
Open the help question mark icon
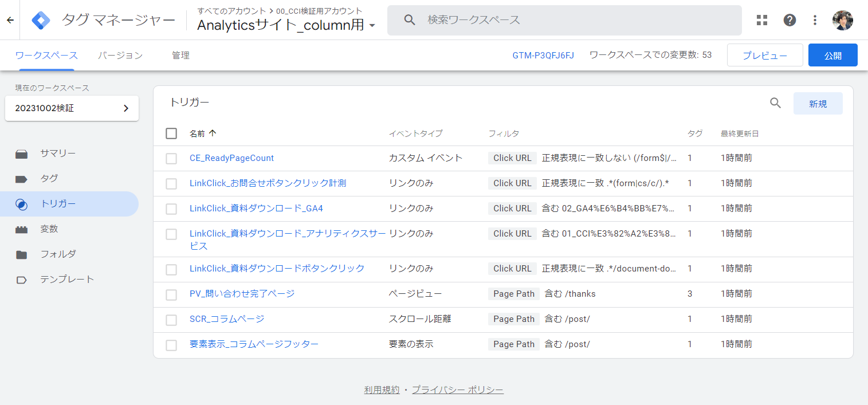790,20
